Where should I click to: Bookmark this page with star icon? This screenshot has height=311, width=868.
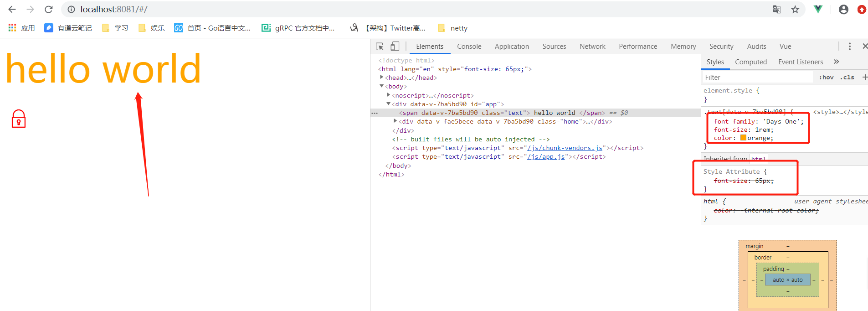tap(795, 10)
